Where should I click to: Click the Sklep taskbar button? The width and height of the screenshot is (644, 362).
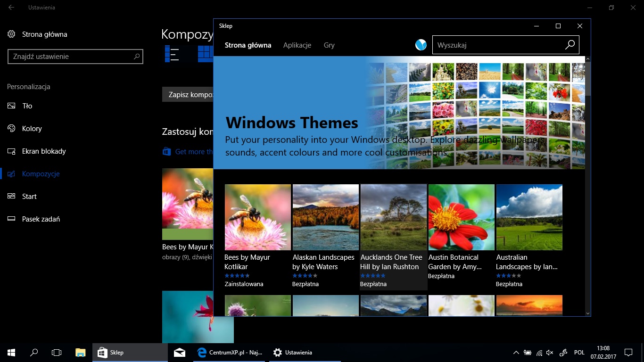130,352
